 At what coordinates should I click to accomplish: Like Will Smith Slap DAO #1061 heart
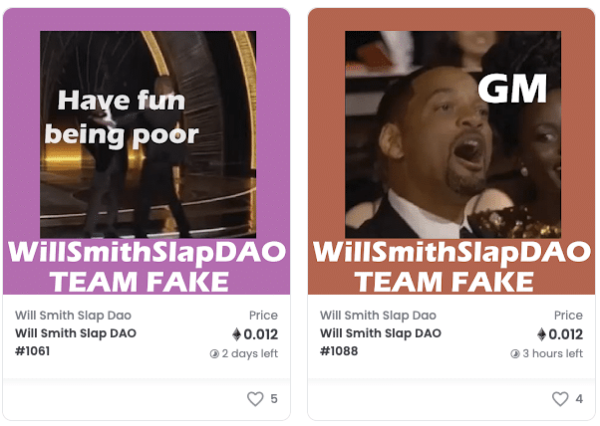pos(255,398)
